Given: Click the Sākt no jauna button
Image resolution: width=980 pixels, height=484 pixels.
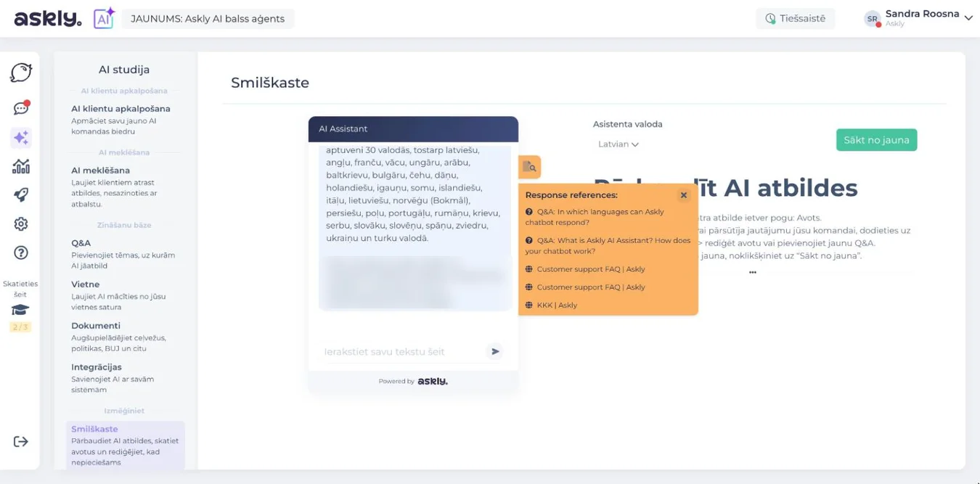Looking at the screenshot, I should (876, 140).
